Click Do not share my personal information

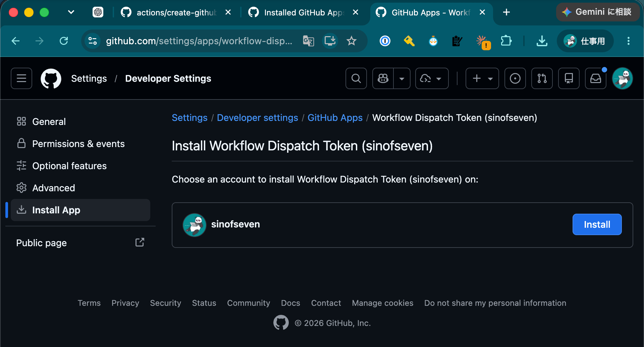click(495, 303)
